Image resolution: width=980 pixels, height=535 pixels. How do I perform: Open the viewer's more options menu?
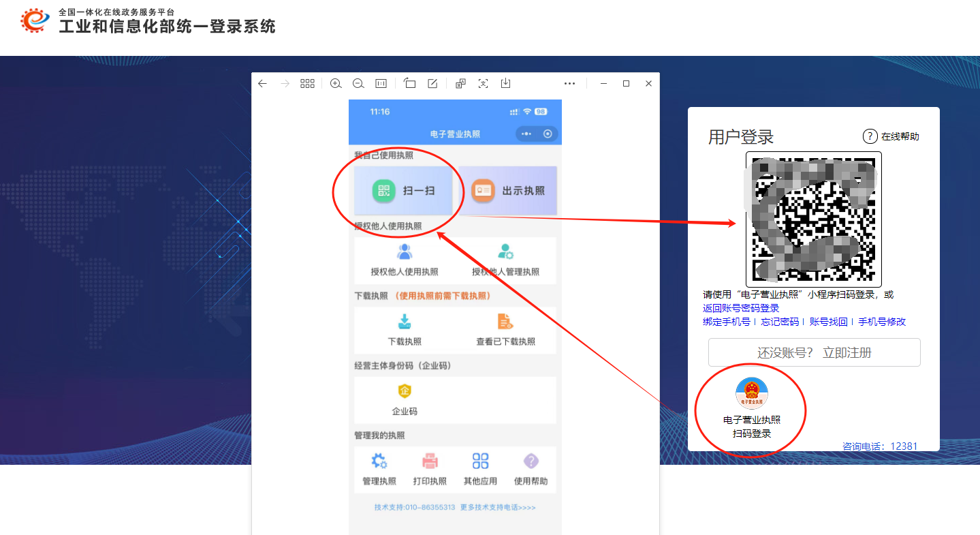tap(570, 83)
